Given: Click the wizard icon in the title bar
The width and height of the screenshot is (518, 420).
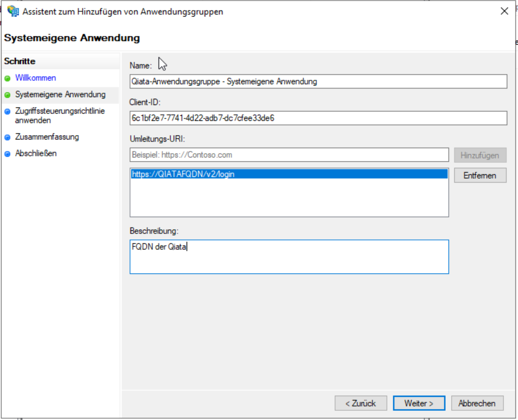Looking at the screenshot, I should (13, 11).
